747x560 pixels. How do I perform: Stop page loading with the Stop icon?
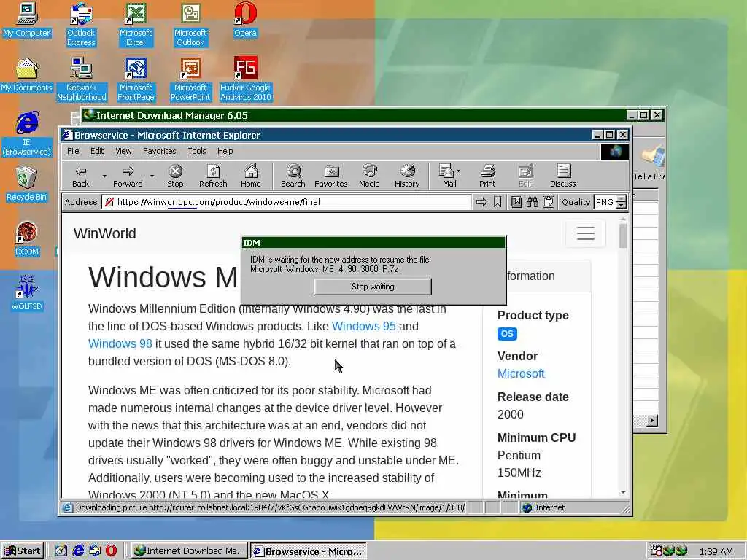coord(175,176)
